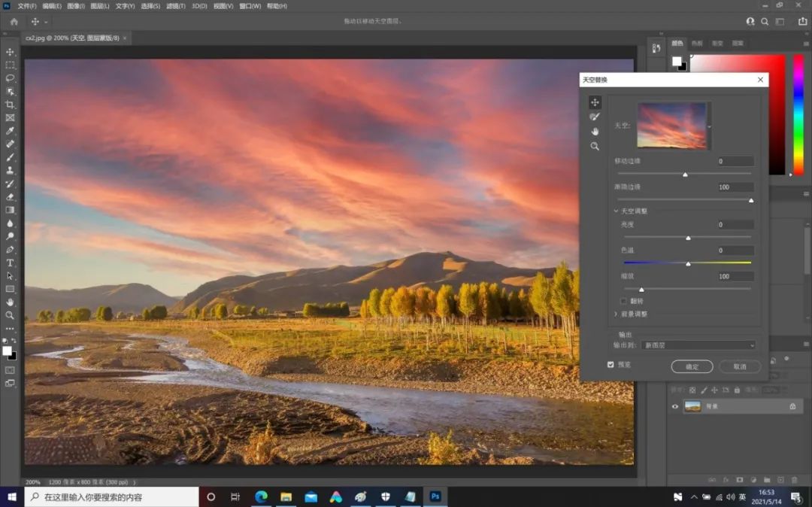Click the sky preview thumbnail image
This screenshot has height=507, width=812.
(671, 125)
